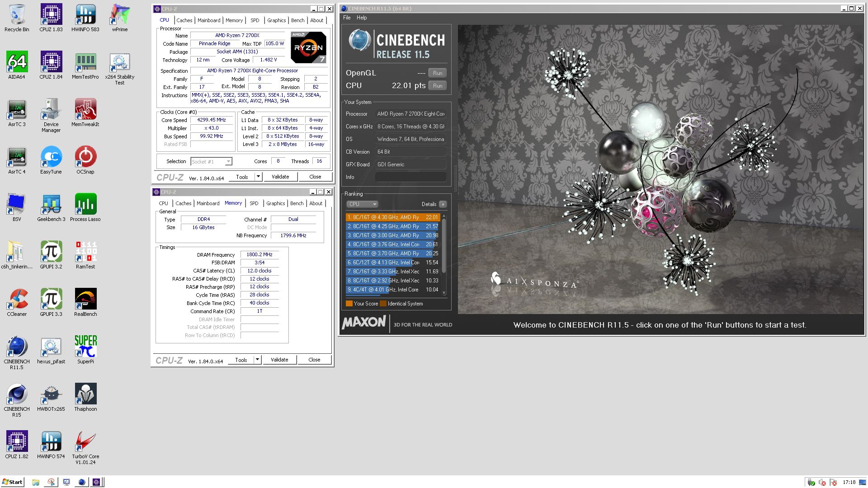Select SPD tab in upper CPU-Z window

[x=255, y=20]
